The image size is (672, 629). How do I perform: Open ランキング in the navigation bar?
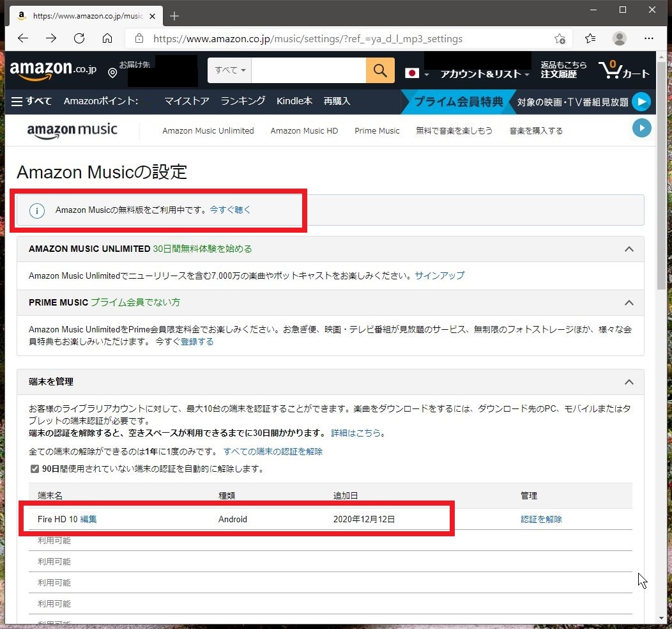243,101
